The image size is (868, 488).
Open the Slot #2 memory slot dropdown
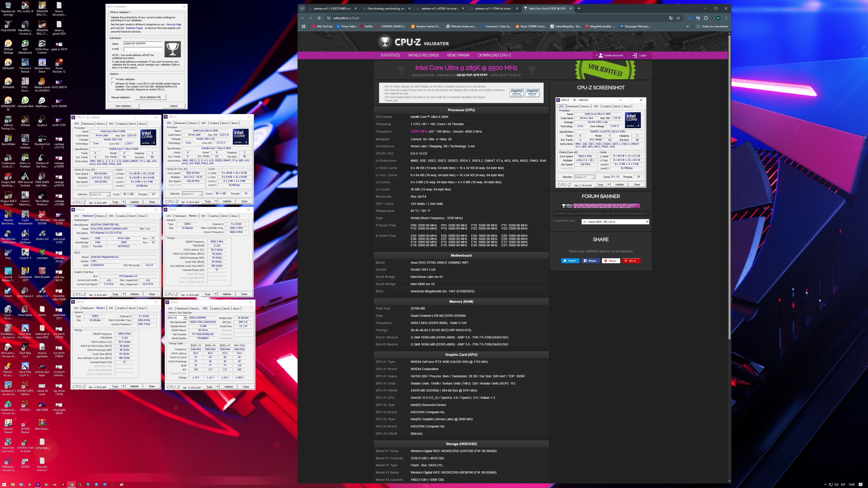click(x=177, y=318)
